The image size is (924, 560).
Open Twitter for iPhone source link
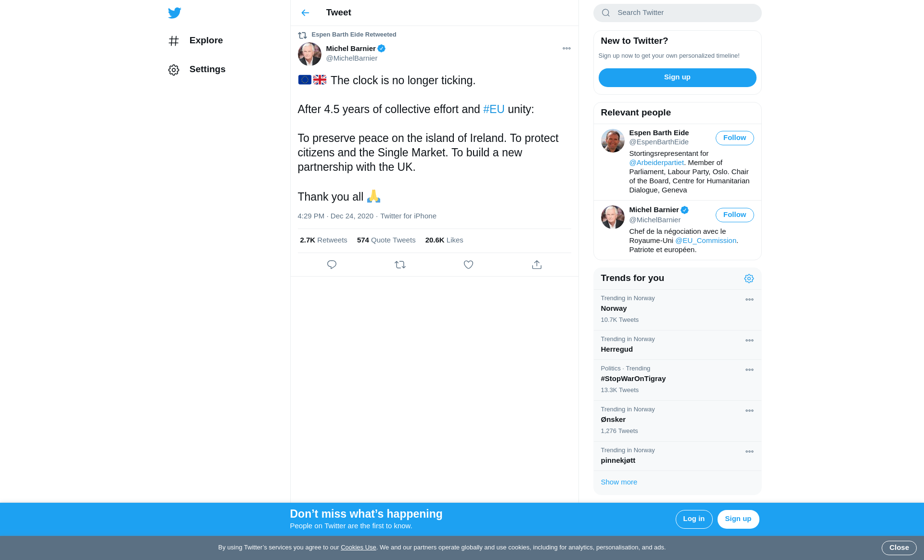click(408, 216)
